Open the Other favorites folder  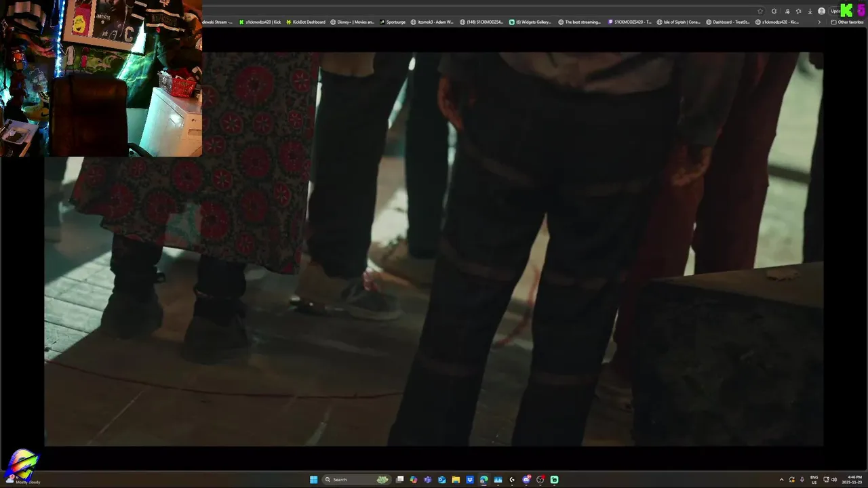847,22
